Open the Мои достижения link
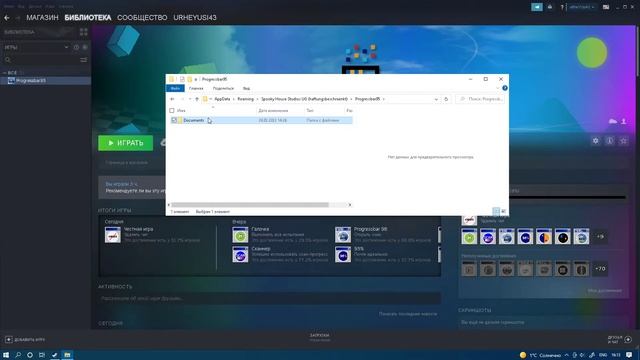640x360 pixels. click(604, 291)
